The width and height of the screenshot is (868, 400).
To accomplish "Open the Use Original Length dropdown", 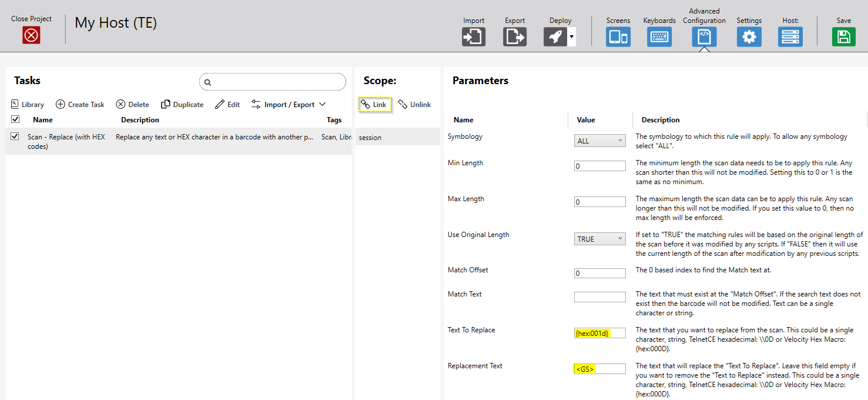I will coord(600,239).
